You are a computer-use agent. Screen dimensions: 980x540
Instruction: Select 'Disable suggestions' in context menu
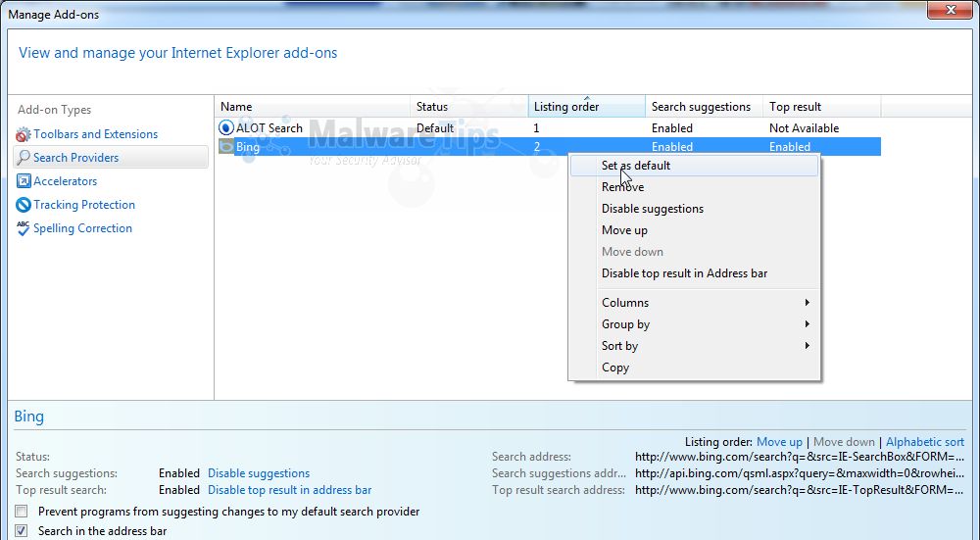tap(694, 209)
